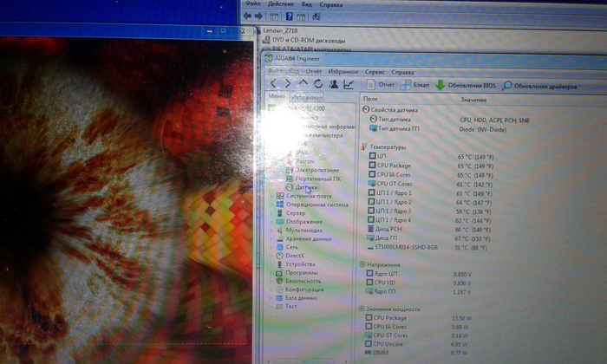Open the Отчёт report button
The height and width of the screenshot is (364, 607).
pos(381,85)
